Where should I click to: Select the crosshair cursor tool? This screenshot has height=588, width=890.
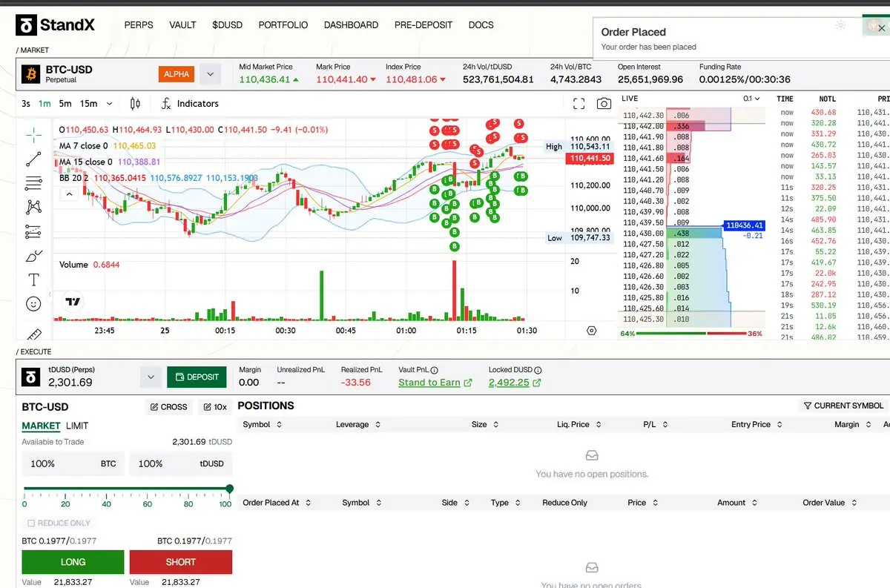tap(33, 134)
